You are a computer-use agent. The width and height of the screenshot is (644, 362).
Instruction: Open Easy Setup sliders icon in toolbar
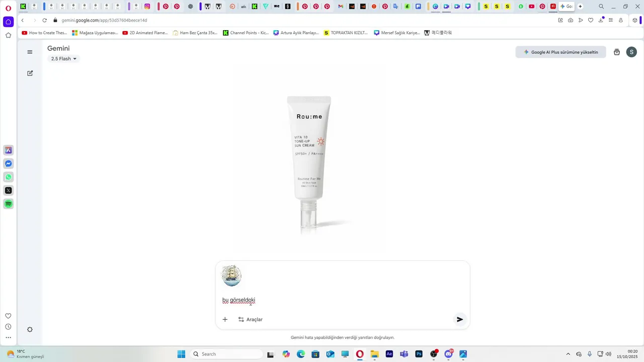tap(611, 20)
